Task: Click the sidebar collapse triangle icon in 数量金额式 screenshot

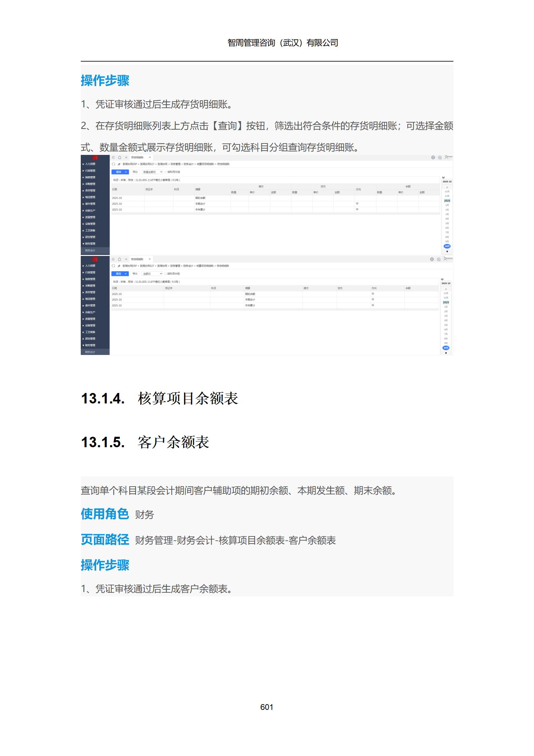Action: coord(113,157)
